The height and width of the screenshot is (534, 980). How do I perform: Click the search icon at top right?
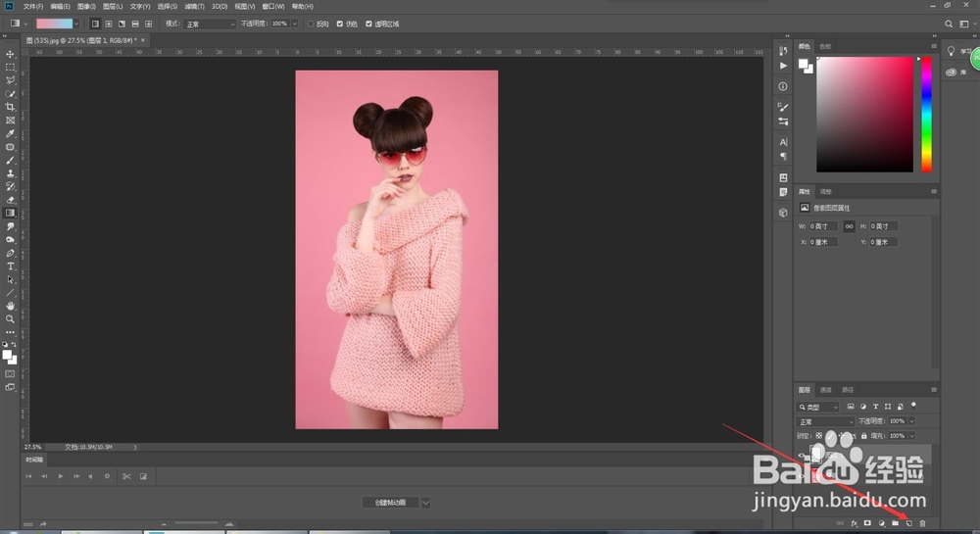click(x=949, y=24)
